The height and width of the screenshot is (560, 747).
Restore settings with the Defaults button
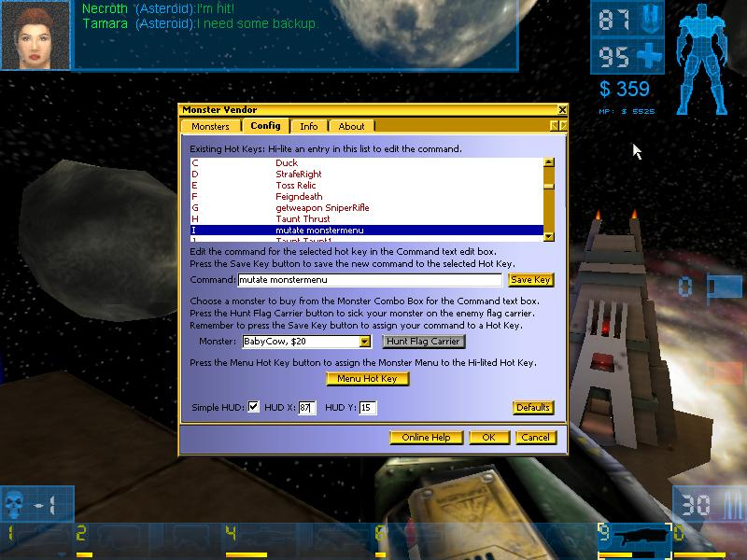click(535, 407)
